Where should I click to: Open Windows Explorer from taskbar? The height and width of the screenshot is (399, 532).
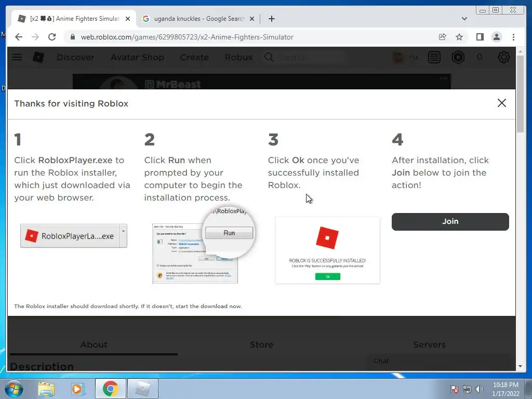click(x=46, y=389)
